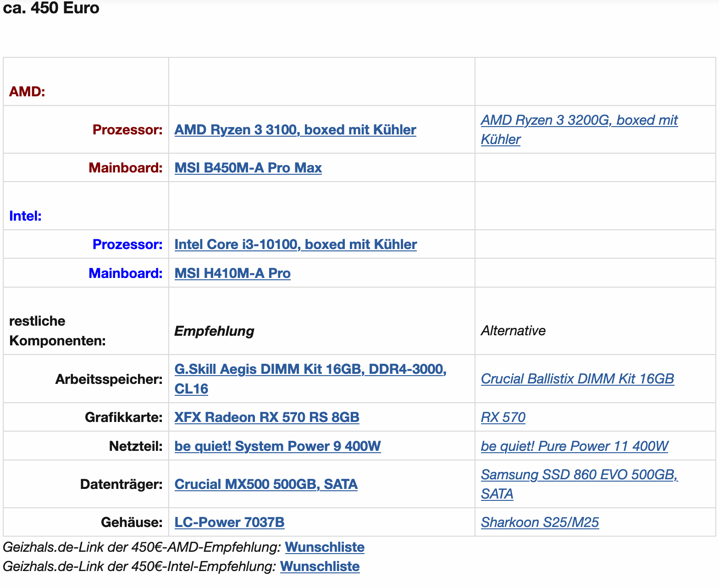The image size is (719, 588).
Task: Click the blue 'Intel:' heading text
Action: coord(25,216)
